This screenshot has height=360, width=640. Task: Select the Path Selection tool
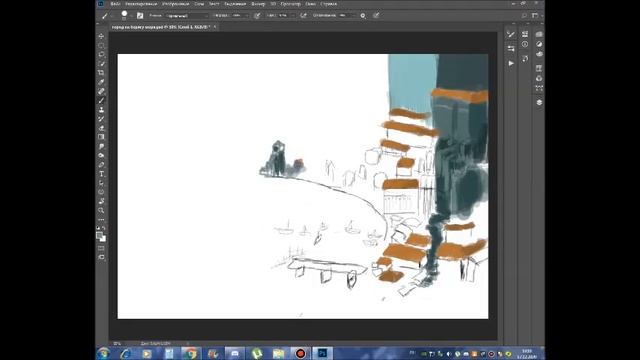pos(101,183)
